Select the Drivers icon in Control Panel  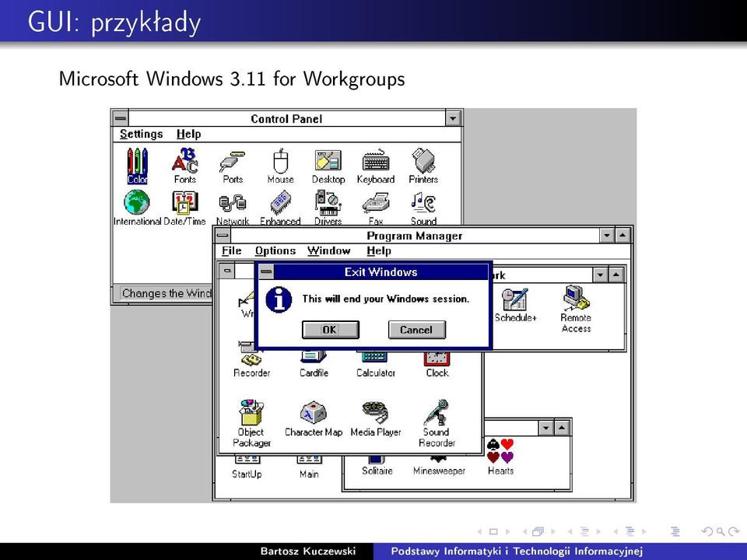(x=328, y=208)
